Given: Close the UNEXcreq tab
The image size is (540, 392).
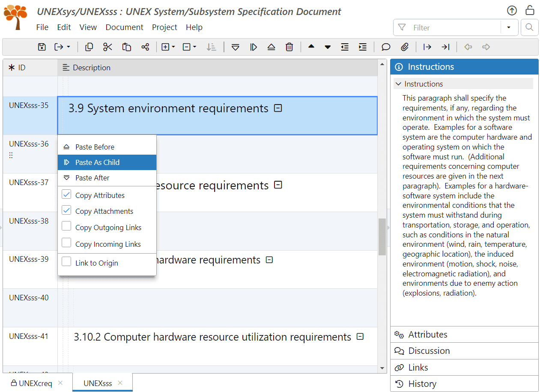Looking at the screenshot, I should click(x=60, y=383).
